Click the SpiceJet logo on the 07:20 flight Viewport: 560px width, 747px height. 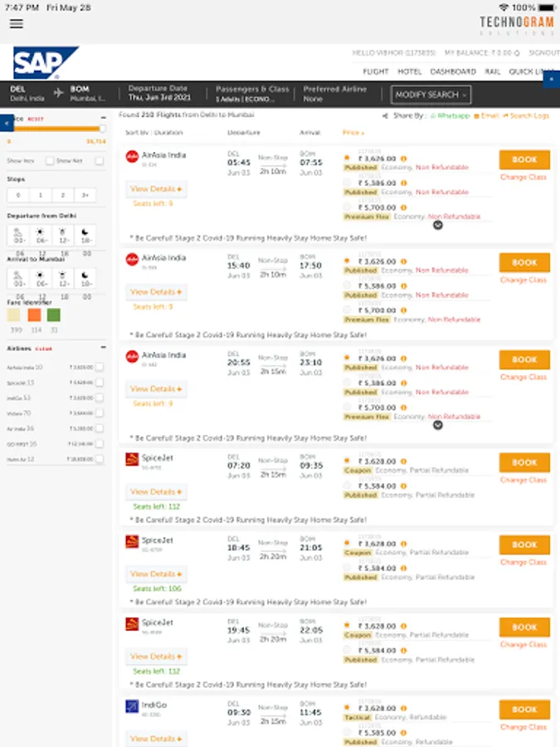click(132, 459)
